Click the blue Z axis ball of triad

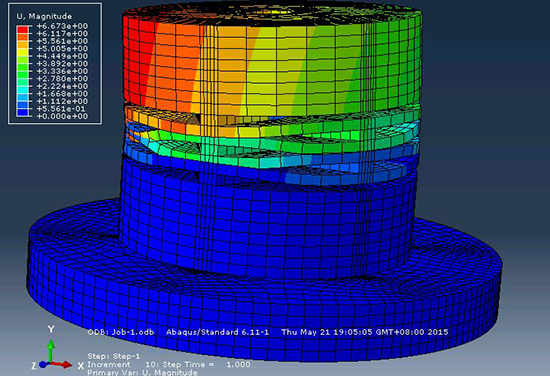[x=43, y=364]
